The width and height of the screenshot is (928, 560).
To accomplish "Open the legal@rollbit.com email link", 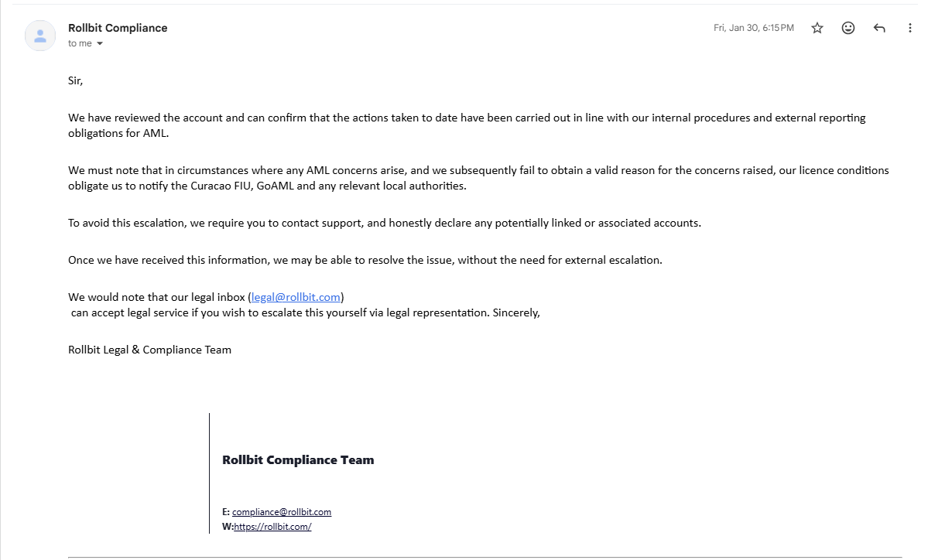I will click(x=296, y=297).
